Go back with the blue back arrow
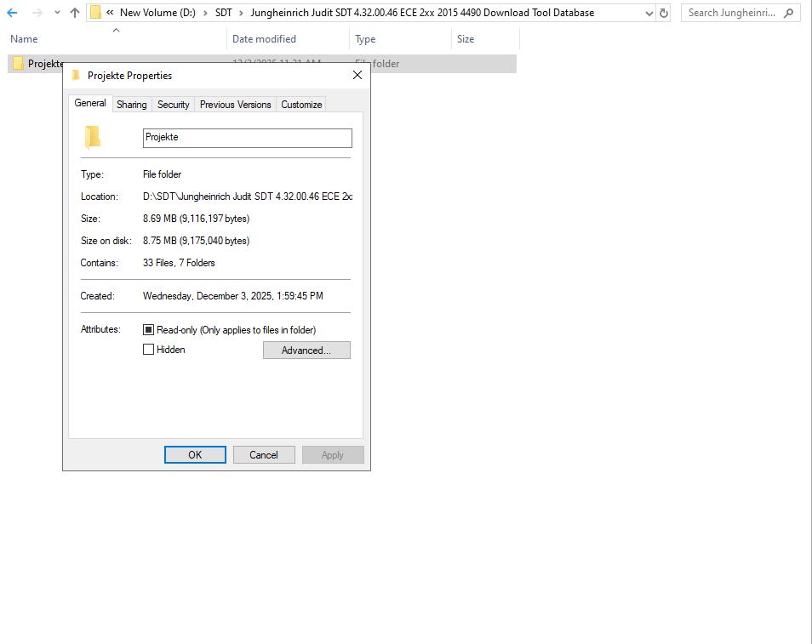Image resolution: width=812 pixels, height=644 pixels. click(x=12, y=13)
